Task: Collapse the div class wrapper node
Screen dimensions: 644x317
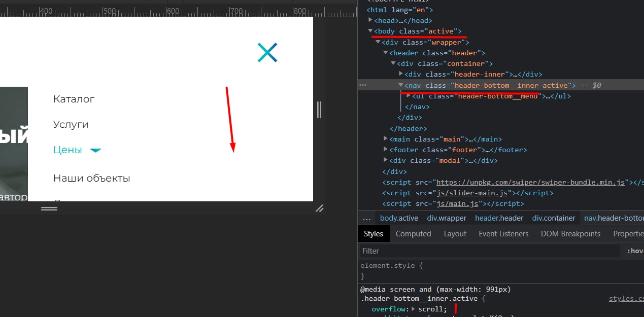Action: [x=379, y=42]
